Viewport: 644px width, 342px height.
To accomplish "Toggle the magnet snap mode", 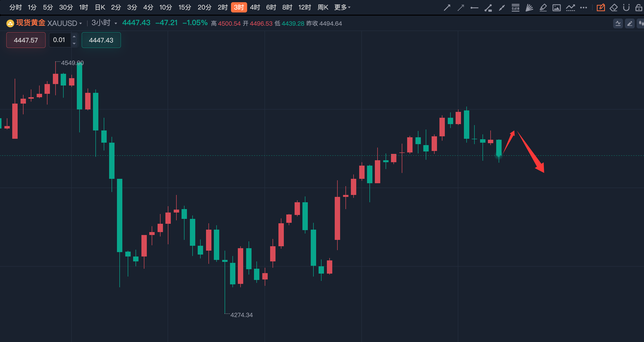I will (626, 8).
